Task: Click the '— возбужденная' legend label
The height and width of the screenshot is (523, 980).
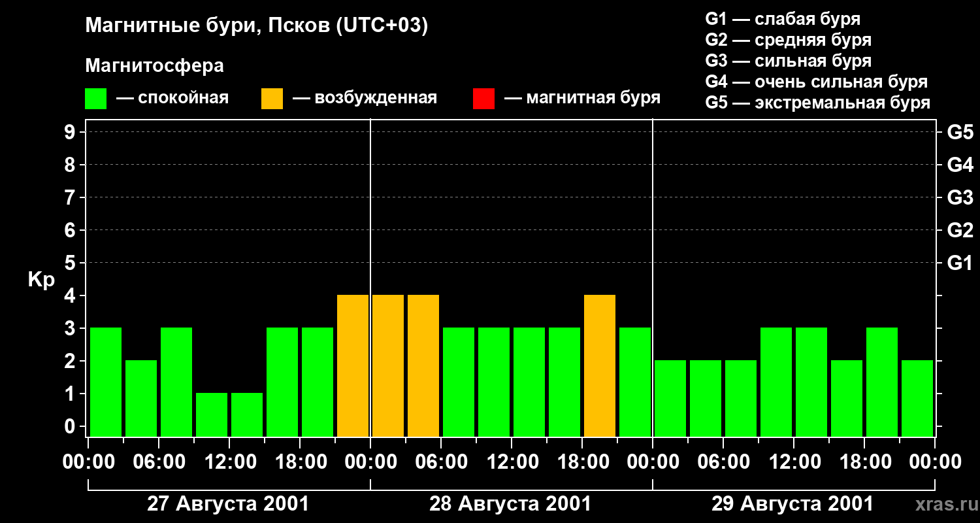Action: (365, 98)
